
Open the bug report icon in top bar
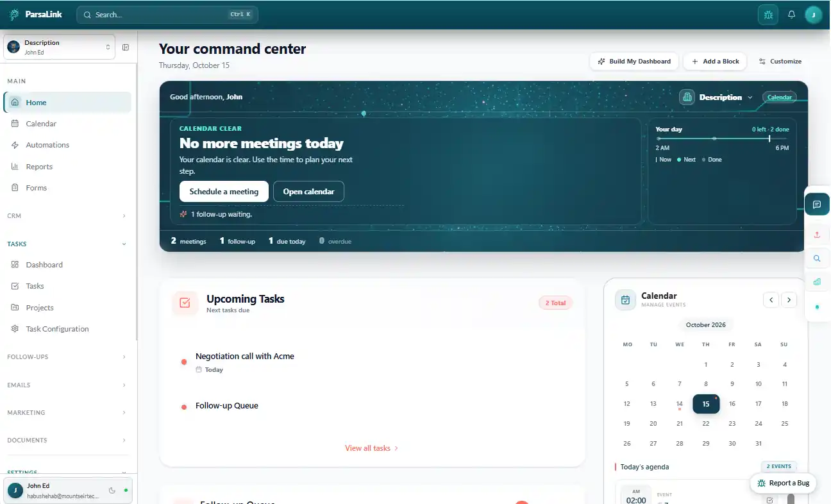[768, 15]
